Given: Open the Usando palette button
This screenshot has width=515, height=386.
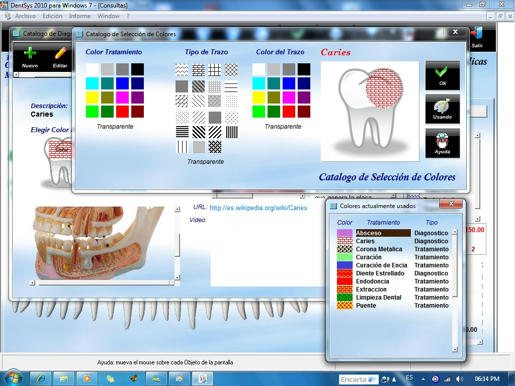Looking at the screenshot, I should pyautogui.click(x=442, y=109).
